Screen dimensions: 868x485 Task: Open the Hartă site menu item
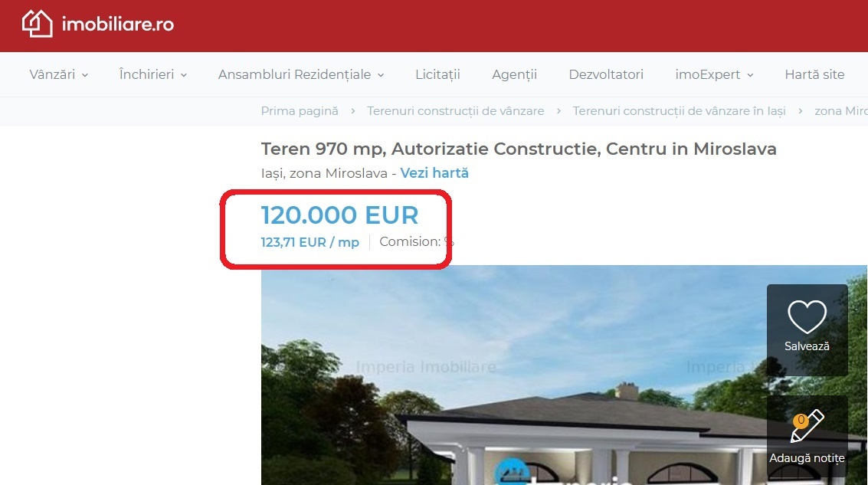[x=814, y=74]
